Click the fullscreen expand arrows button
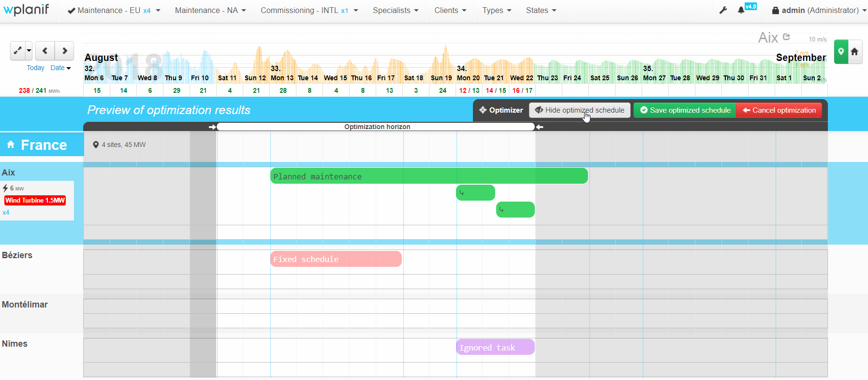Image resolution: width=868 pixels, height=380 pixels. click(18, 51)
